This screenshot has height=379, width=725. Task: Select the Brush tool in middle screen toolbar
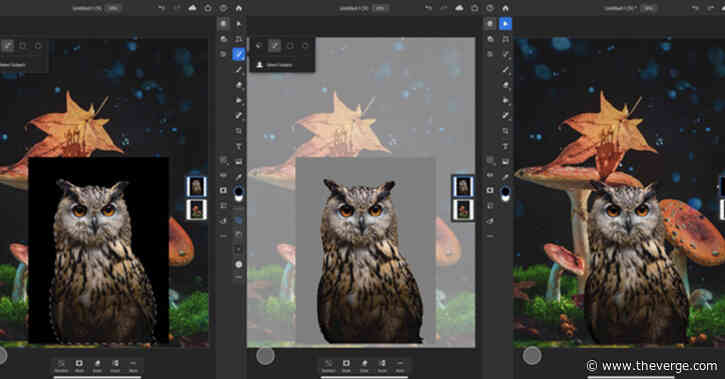[239, 69]
